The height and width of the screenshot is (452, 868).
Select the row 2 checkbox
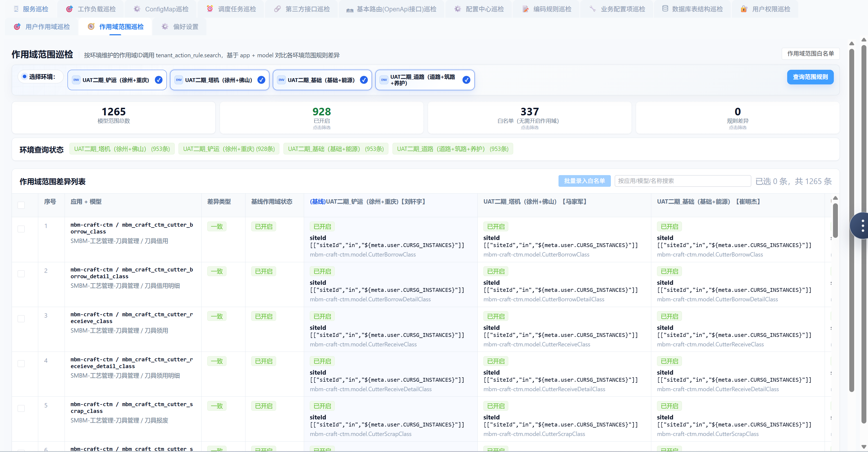point(21,274)
